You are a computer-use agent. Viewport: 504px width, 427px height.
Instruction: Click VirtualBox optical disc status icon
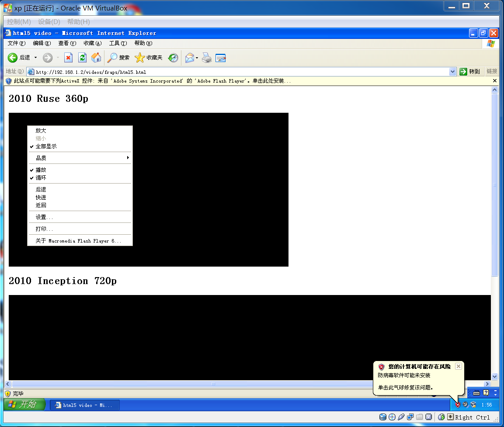[x=392, y=417]
